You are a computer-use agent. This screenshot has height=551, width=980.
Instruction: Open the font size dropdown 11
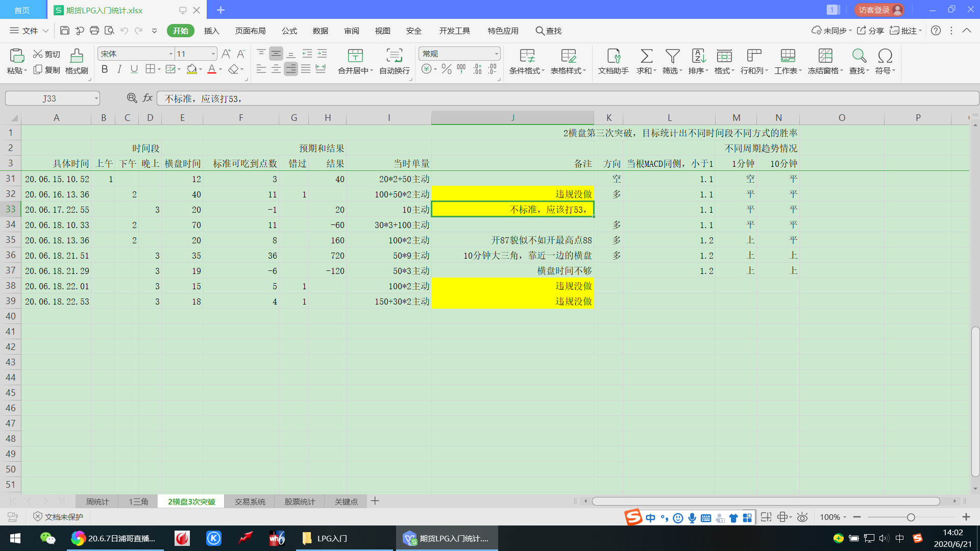[213, 54]
